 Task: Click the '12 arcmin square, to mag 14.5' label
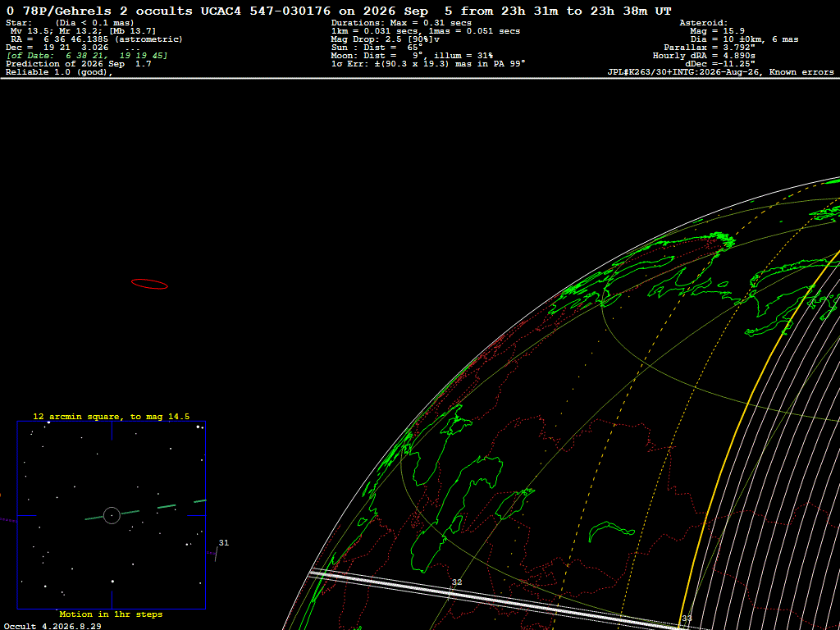[x=112, y=416]
